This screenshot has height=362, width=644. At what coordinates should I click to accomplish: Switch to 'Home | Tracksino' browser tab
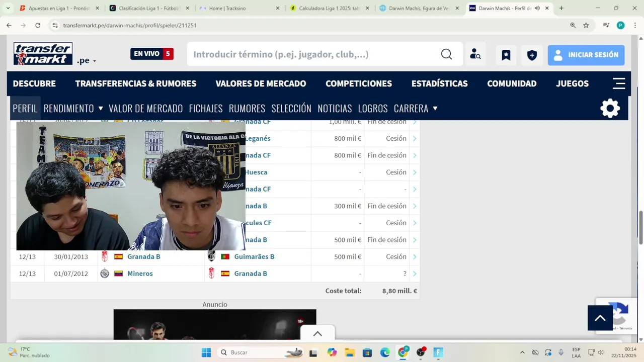[x=239, y=8]
